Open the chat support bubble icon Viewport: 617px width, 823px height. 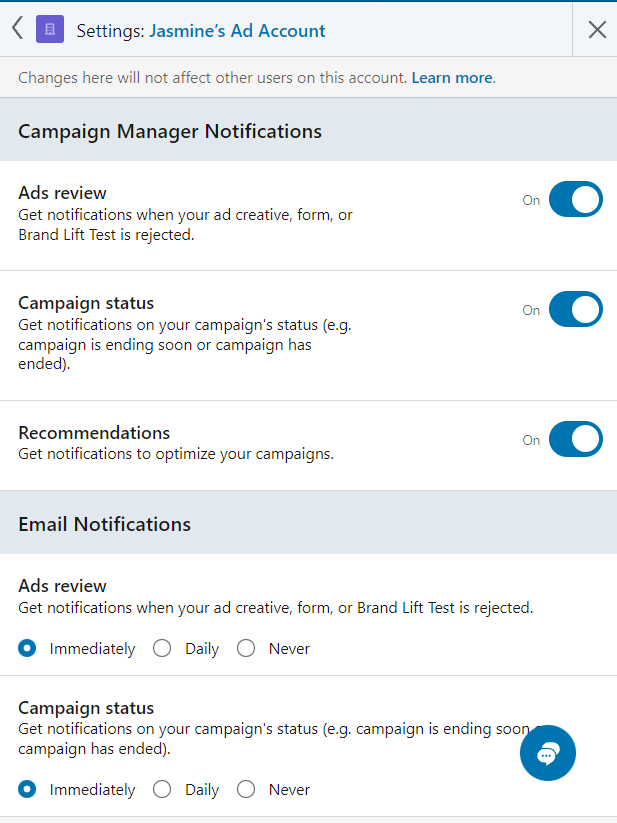click(548, 753)
